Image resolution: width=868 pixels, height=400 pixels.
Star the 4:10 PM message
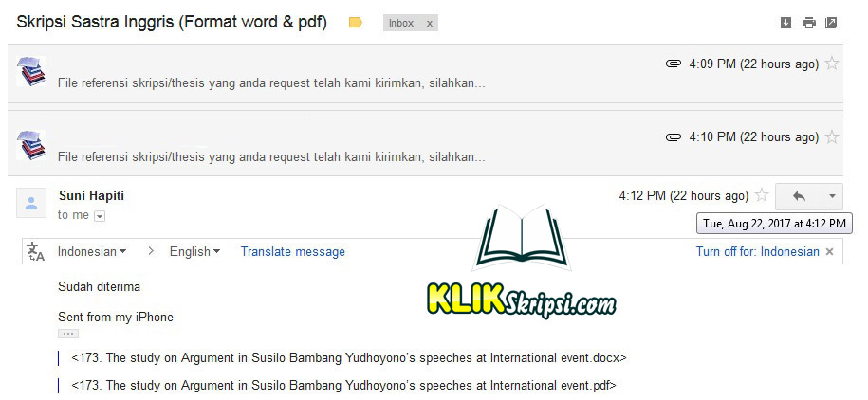(831, 136)
